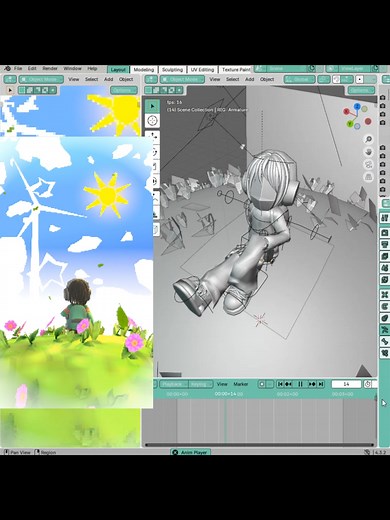Click the red X axis gizmo ball
390x520 pixels.
pyautogui.click(x=347, y=112)
